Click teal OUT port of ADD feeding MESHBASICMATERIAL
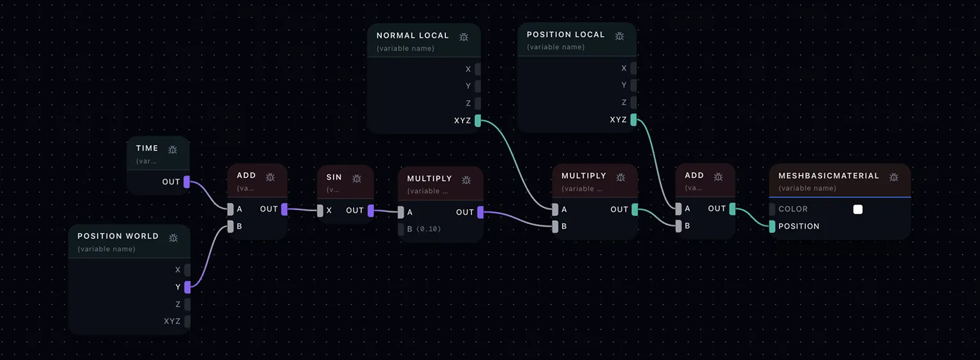980x360 pixels. 732,209
